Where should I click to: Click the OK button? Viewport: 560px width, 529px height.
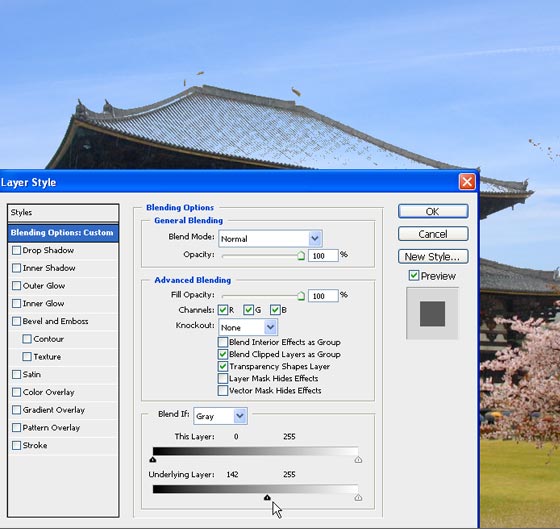(x=433, y=211)
